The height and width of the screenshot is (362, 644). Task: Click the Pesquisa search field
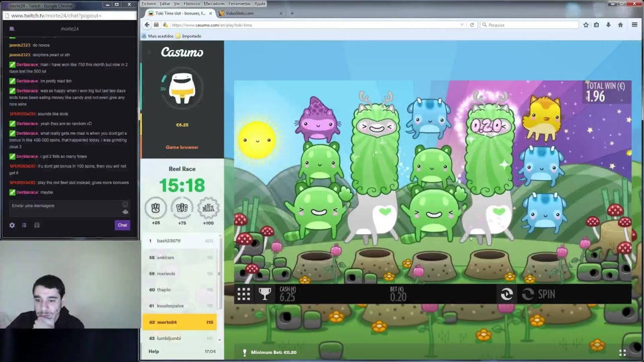point(529,25)
